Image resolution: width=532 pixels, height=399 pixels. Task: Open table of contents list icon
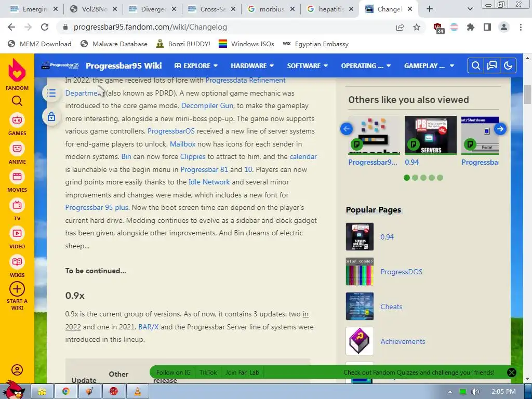click(x=51, y=93)
